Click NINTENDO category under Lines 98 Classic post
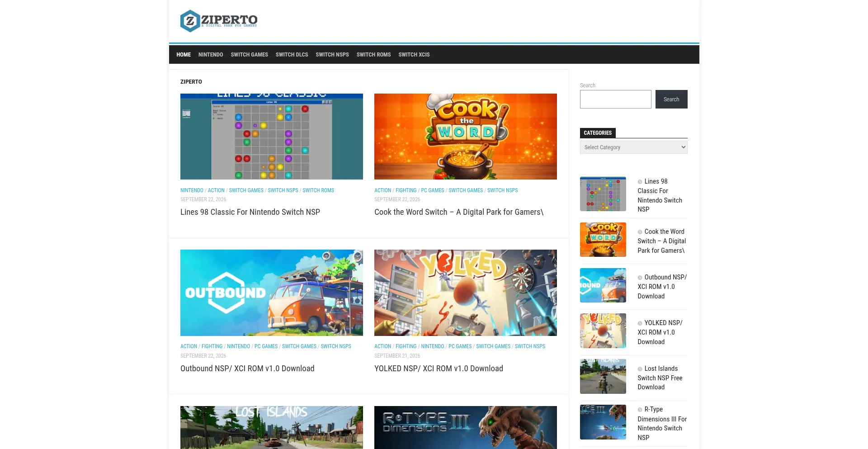Viewport: 868px width, 449px height. click(192, 190)
